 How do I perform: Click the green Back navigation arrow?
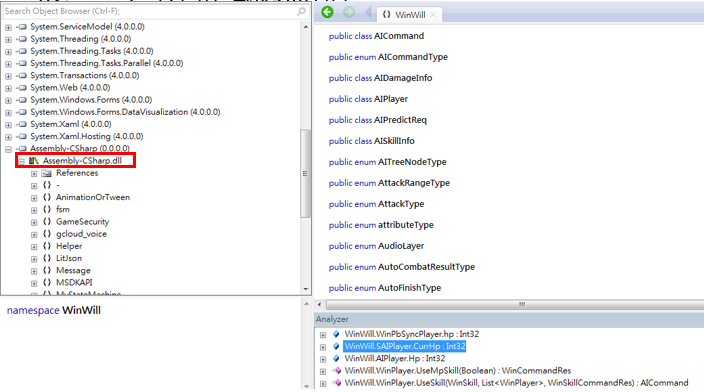click(327, 13)
